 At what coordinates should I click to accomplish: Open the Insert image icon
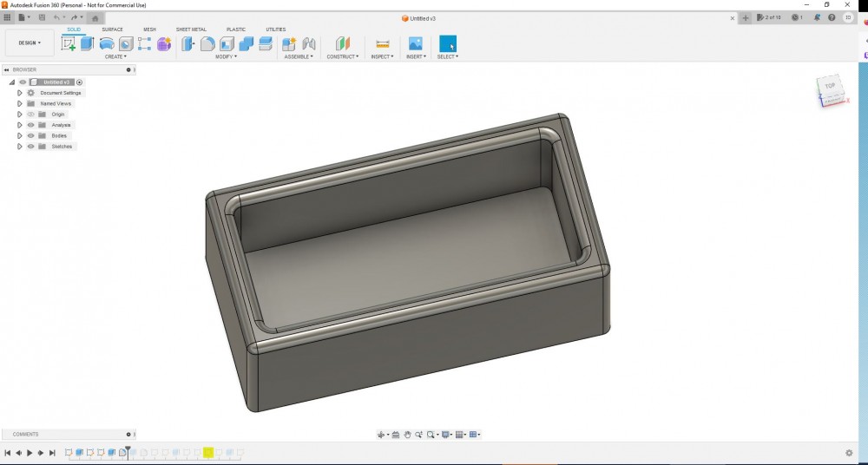(415, 43)
